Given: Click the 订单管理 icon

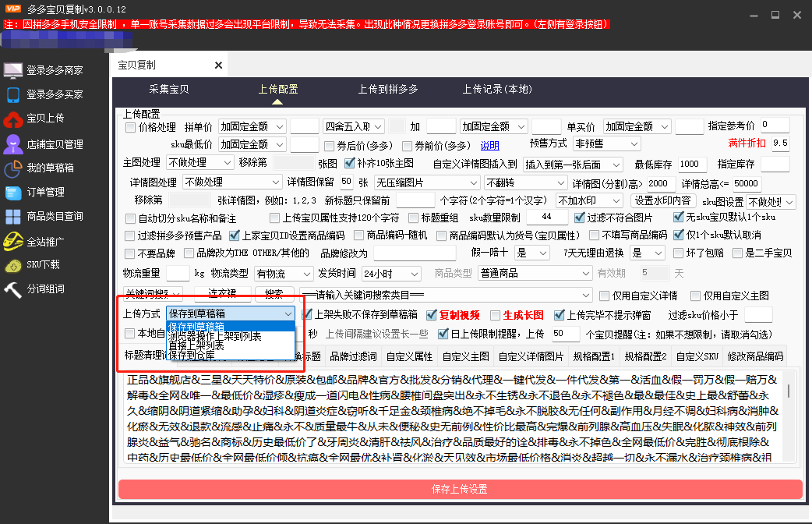Looking at the screenshot, I should (13, 193).
